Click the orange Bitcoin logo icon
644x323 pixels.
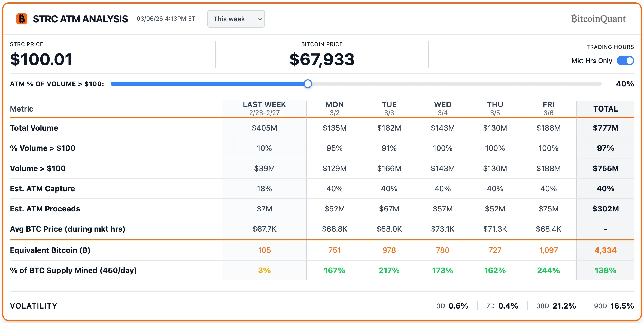click(x=22, y=19)
